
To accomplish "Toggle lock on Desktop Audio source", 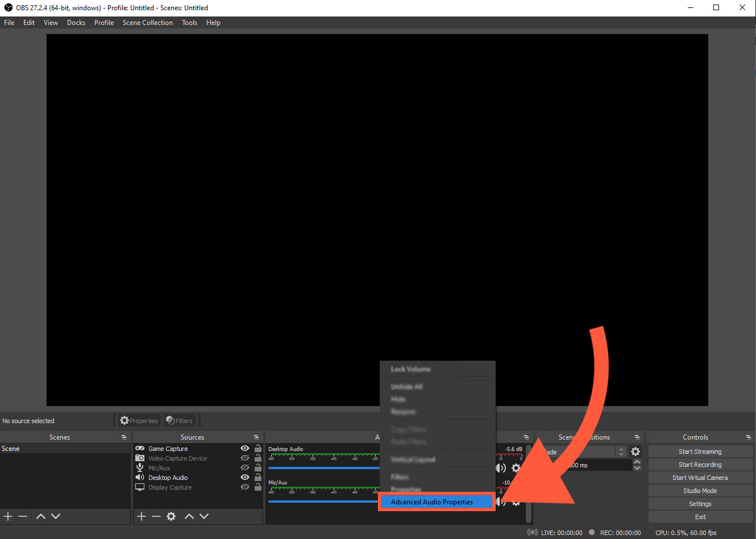I will (258, 478).
